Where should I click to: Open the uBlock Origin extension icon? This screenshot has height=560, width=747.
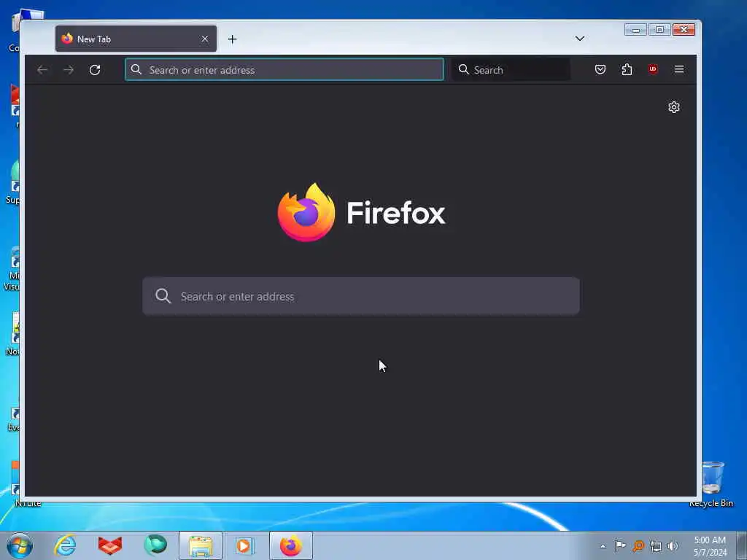(x=653, y=69)
